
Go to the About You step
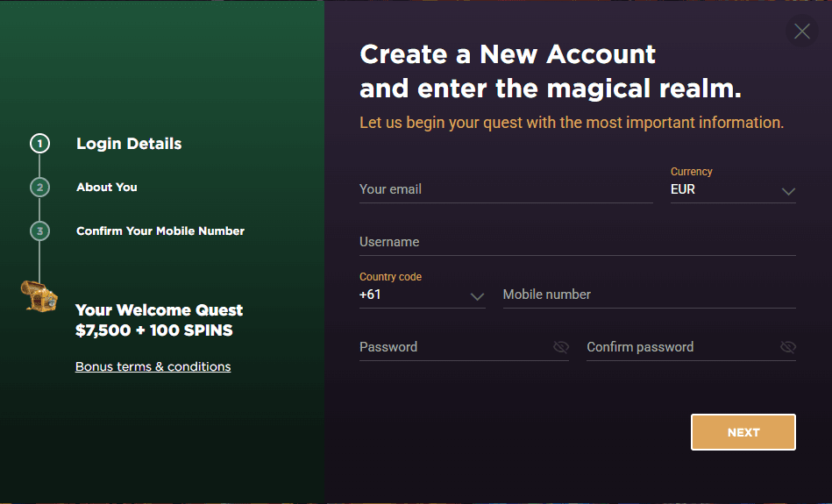107,188
